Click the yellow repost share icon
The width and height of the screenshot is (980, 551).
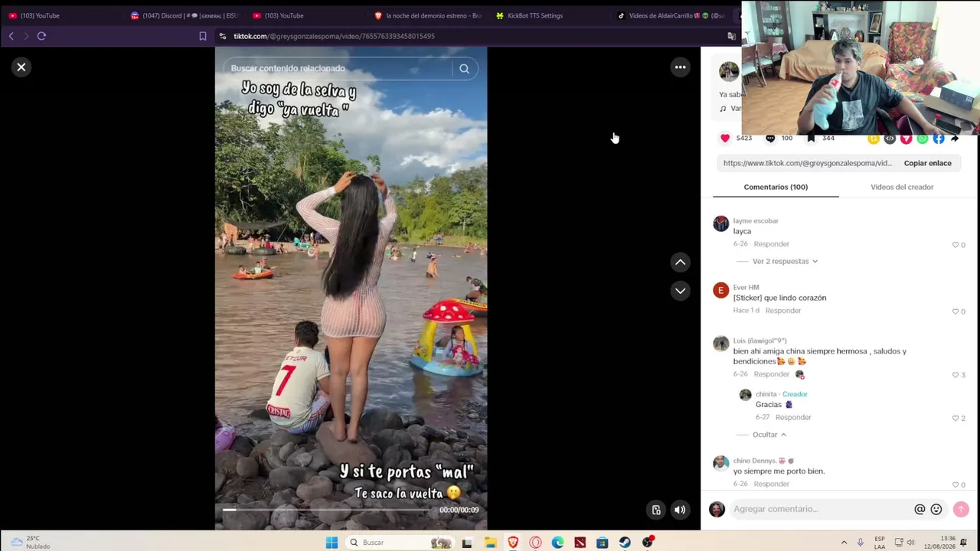874,139
